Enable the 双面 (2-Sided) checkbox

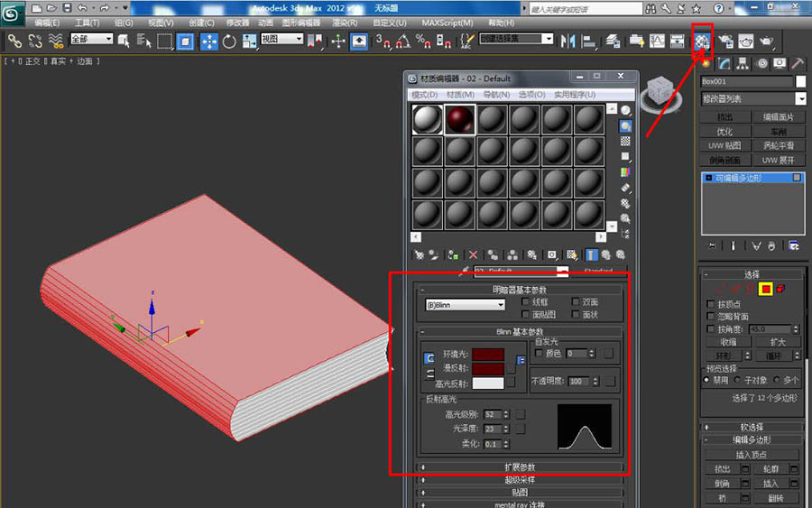tap(576, 302)
